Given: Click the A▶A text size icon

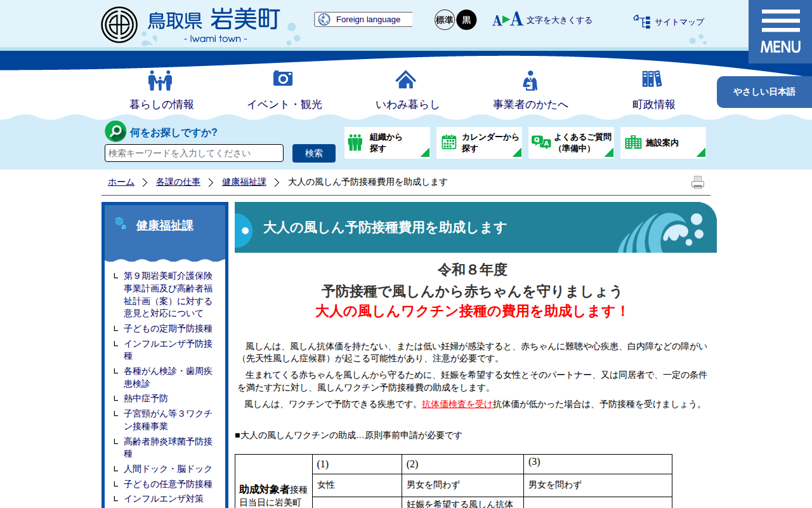Looking at the screenshot, I should (507, 20).
